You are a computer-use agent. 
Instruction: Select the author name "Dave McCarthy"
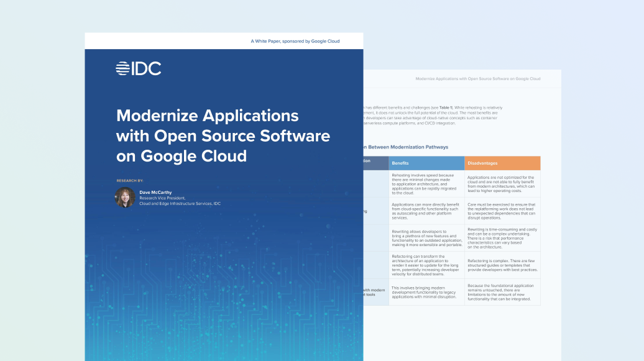click(155, 192)
